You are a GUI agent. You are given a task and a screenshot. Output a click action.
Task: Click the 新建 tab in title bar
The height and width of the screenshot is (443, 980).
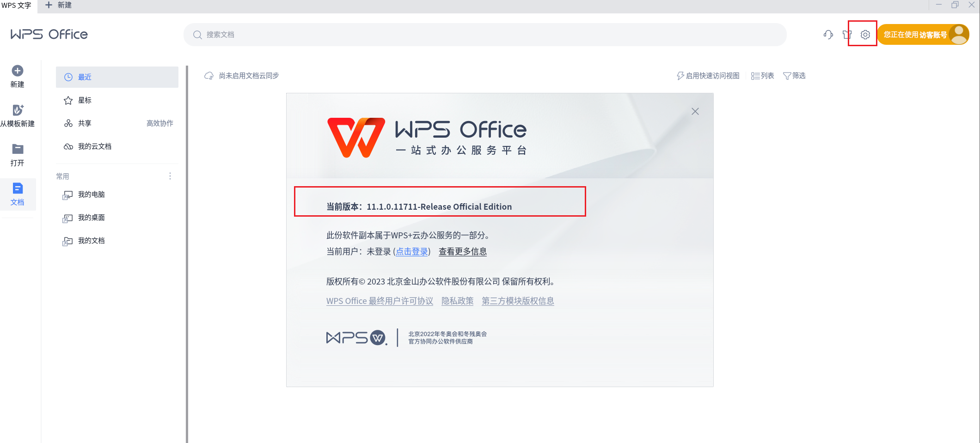[x=58, y=5]
